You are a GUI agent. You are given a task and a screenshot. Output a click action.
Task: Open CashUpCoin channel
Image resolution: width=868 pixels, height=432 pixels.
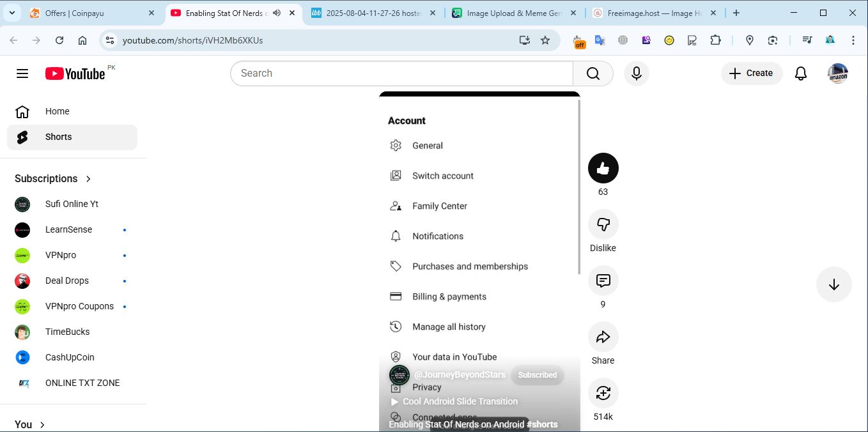point(72,357)
